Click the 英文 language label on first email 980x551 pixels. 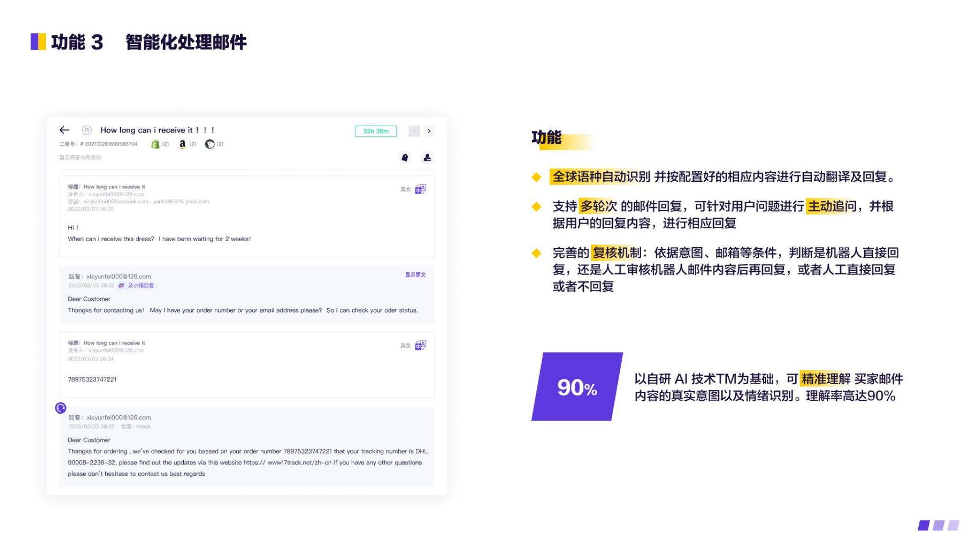coord(405,190)
